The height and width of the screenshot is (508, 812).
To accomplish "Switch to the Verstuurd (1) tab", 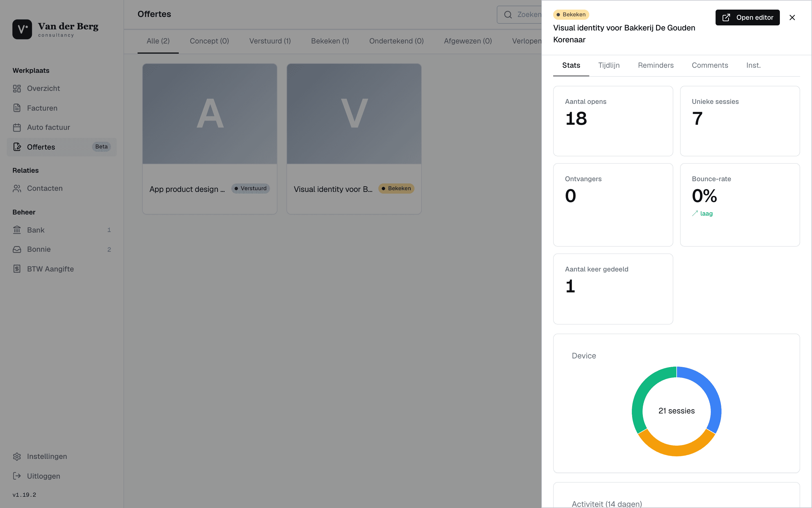I will click(x=270, y=41).
